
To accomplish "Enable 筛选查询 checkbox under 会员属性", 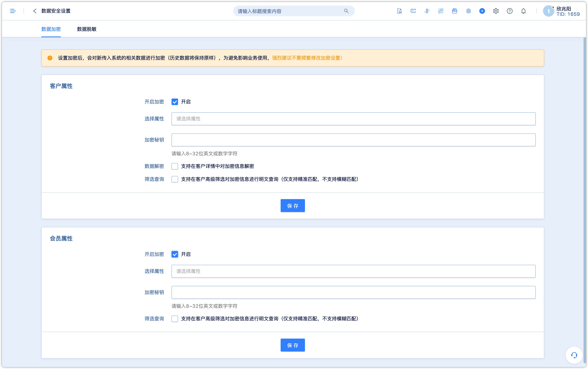I will [x=175, y=319].
